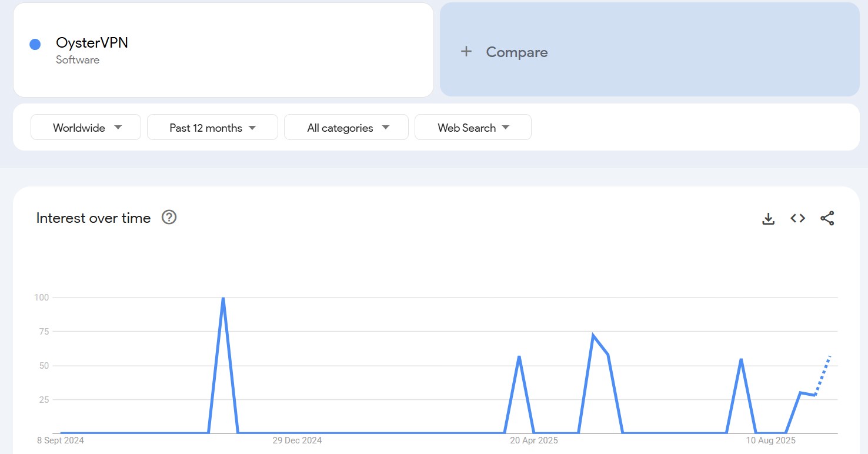Click the Interest over time heading
This screenshot has width=868, height=454.
tap(94, 218)
